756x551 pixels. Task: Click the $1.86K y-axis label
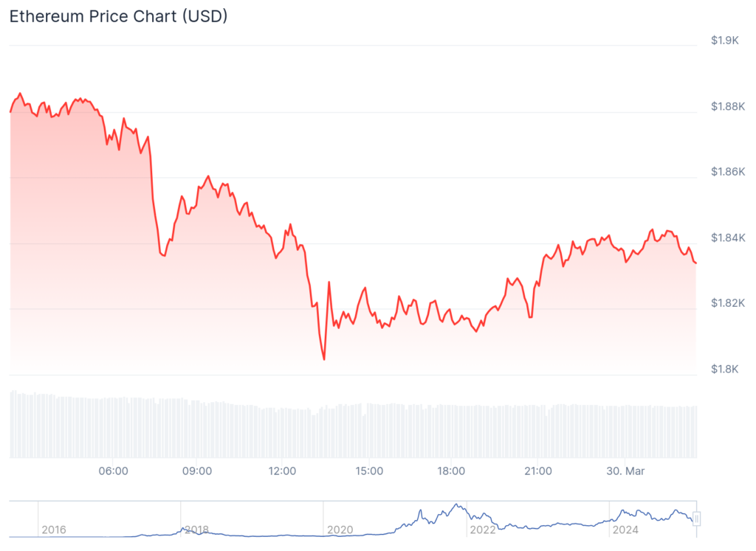click(726, 172)
